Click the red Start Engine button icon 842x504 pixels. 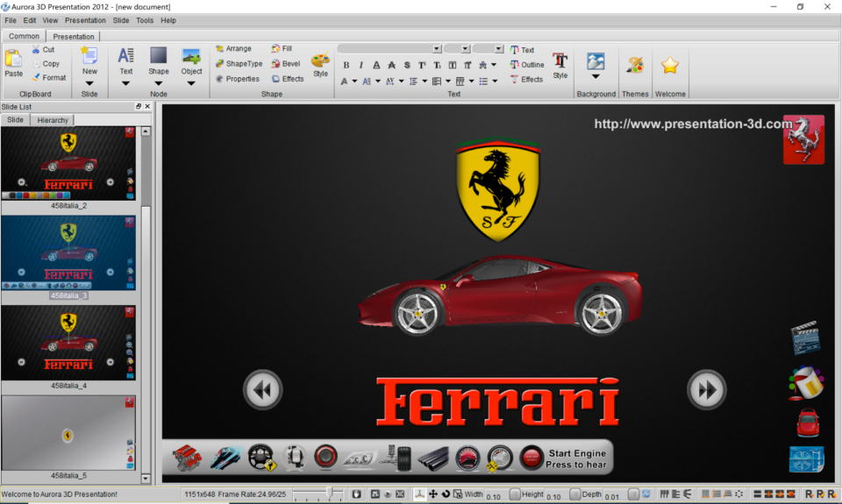pyautogui.click(x=532, y=458)
